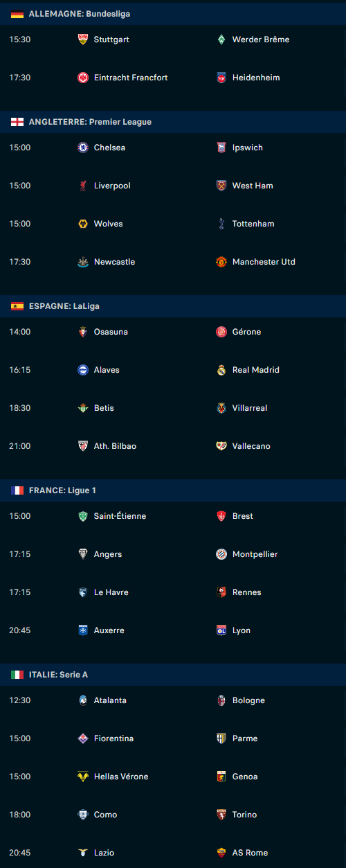Click the Werder Brême club crest
346x868 pixels.
221,39
